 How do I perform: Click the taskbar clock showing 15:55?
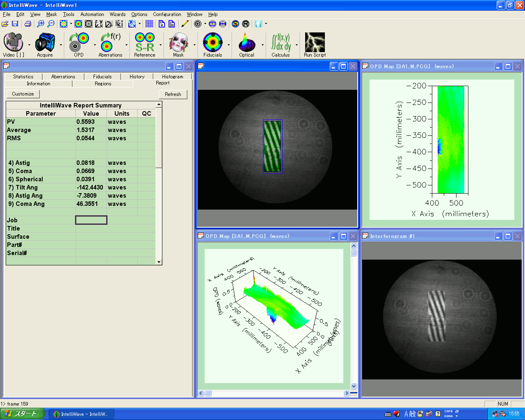514,414
